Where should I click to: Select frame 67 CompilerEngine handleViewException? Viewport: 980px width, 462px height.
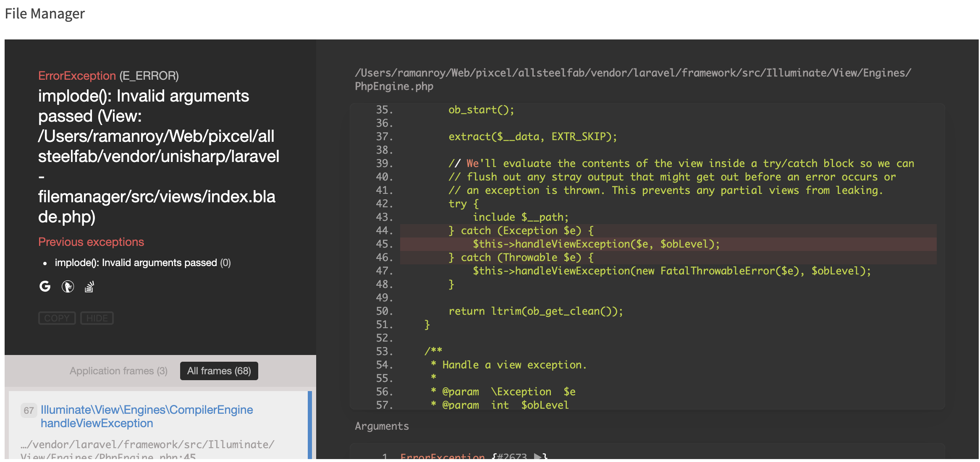click(x=147, y=416)
